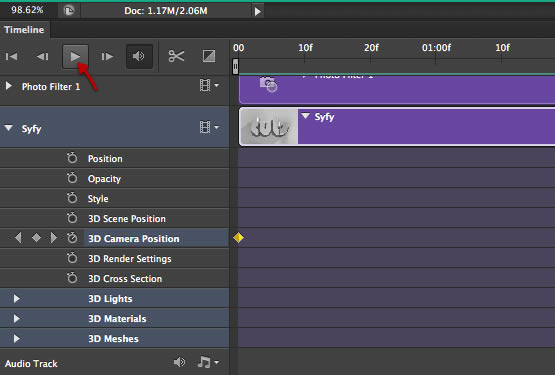555x375 pixels.
Task: Go to the first frame
Action: [x=11, y=56]
